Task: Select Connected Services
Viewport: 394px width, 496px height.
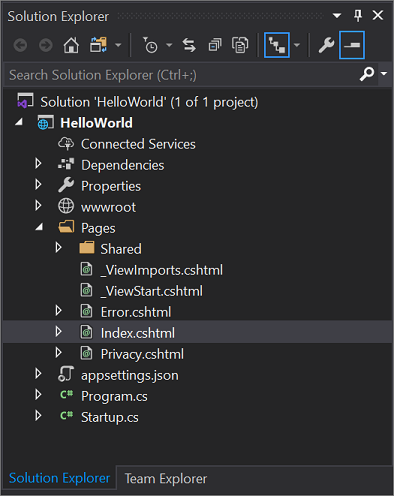Action: click(138, 144)
